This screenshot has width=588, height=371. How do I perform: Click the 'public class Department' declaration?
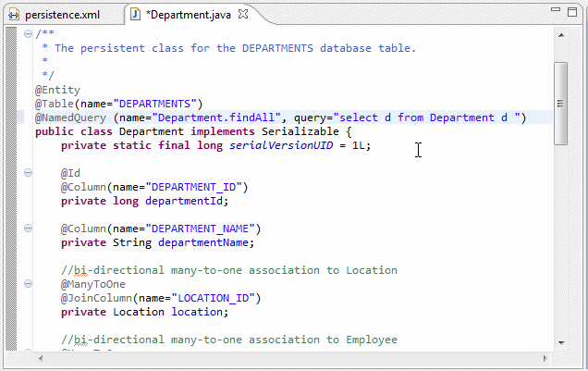click(x=109, y=131)
